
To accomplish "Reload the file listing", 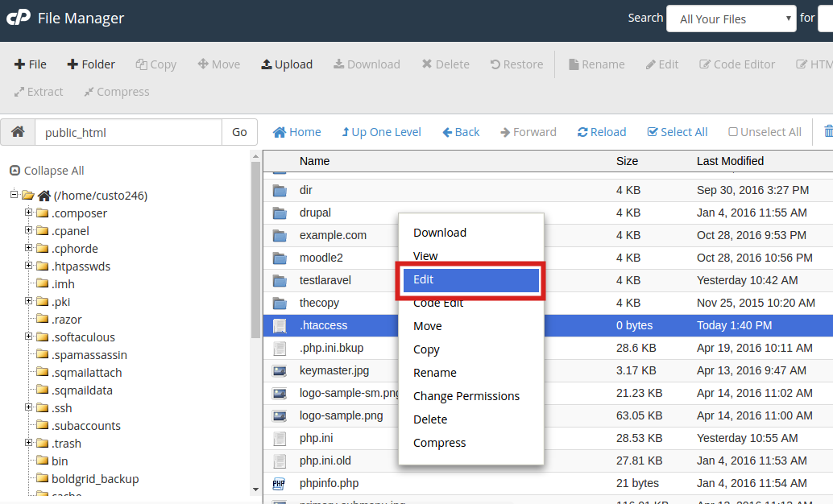I will (x=601, y=132).
